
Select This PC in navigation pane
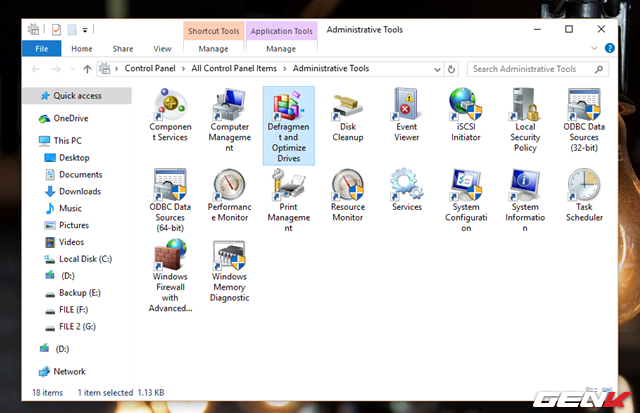pos(60,140)
